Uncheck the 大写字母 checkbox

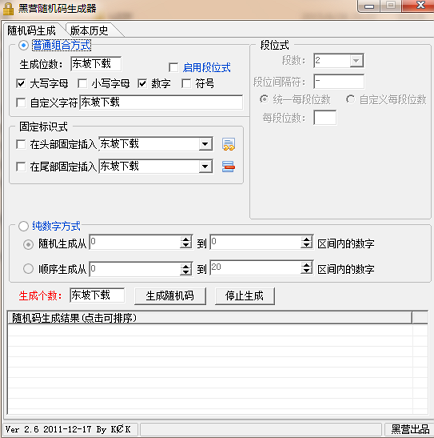21,83
